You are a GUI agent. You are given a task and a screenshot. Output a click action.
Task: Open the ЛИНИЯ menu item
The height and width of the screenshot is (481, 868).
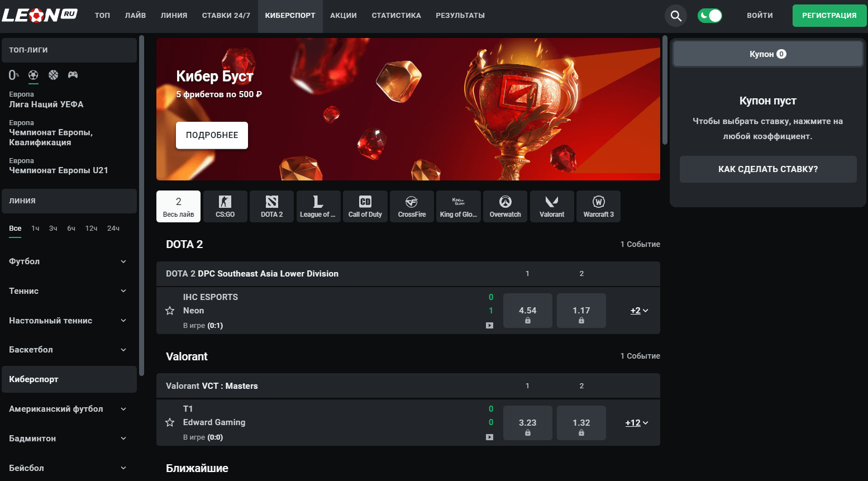click(174, 16)
